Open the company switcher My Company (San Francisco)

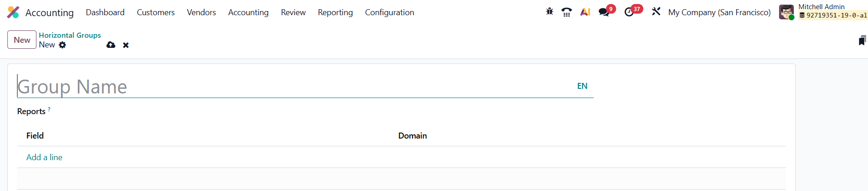point(719,12)
